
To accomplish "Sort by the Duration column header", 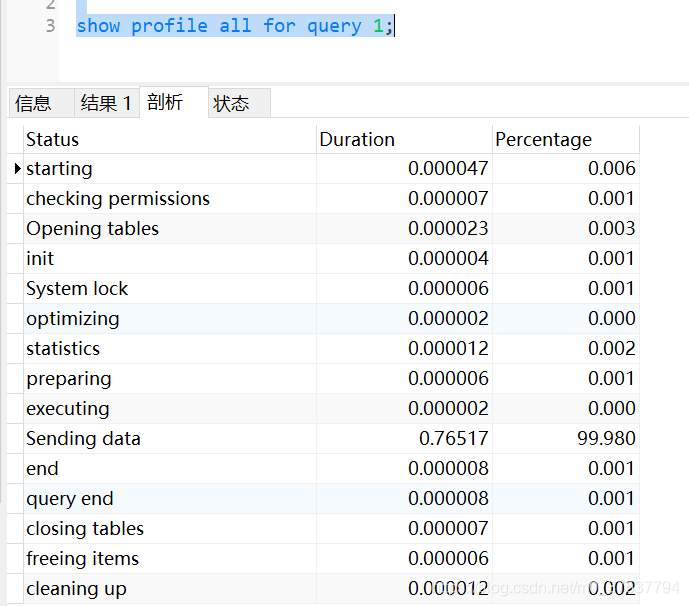I will 404,139.
